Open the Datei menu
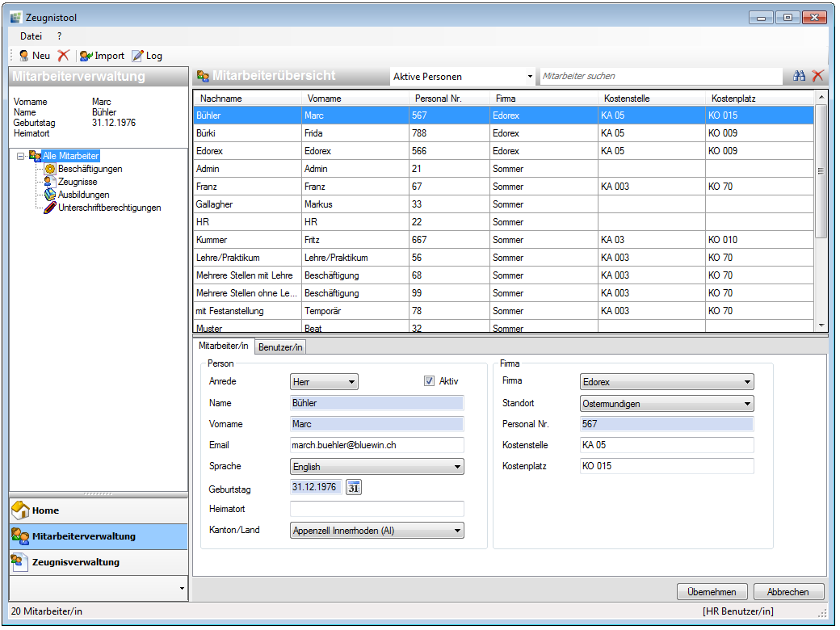The height and width of the screenshot is (630, 840). point(31,36)
